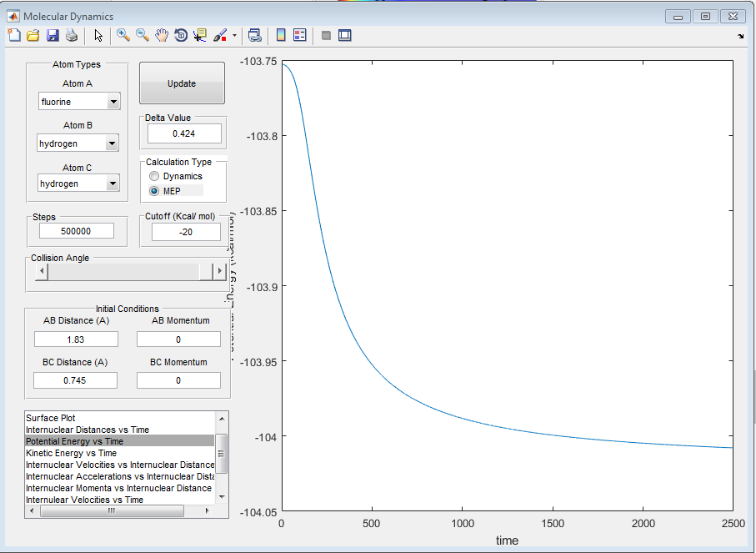
Task: Open the Atom B hydrogen dropdown
Action: tap(113, 143)
